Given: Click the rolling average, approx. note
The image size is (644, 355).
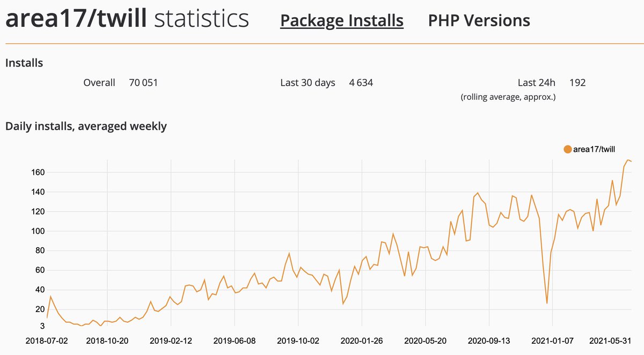Looking at the screenshot, I should [508, 97].
